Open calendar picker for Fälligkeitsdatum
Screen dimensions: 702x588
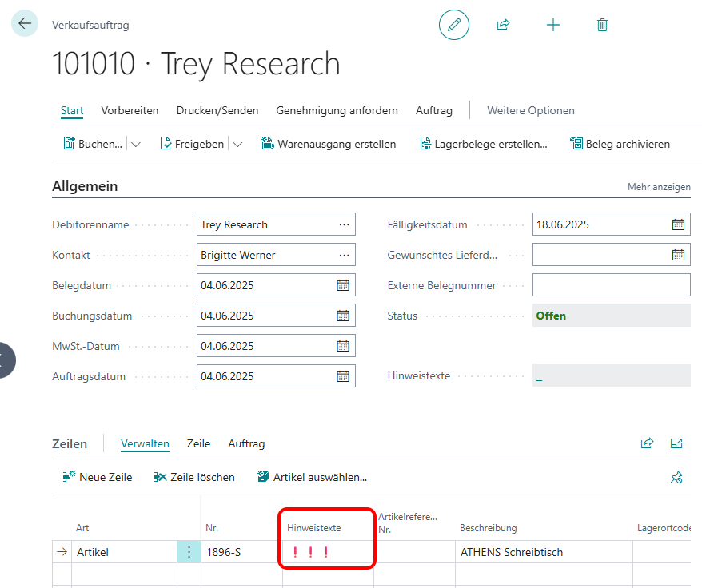(x=678, y=224)
